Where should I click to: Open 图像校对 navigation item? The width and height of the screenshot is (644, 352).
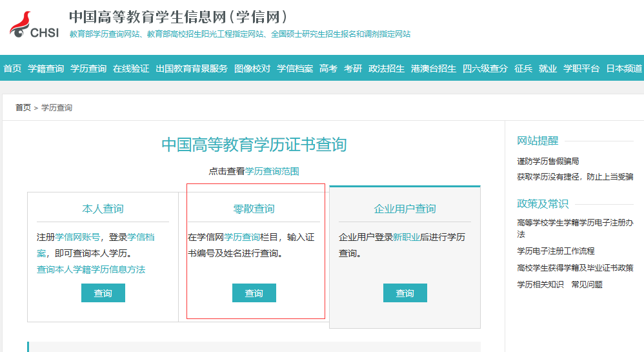coord(252,68)
